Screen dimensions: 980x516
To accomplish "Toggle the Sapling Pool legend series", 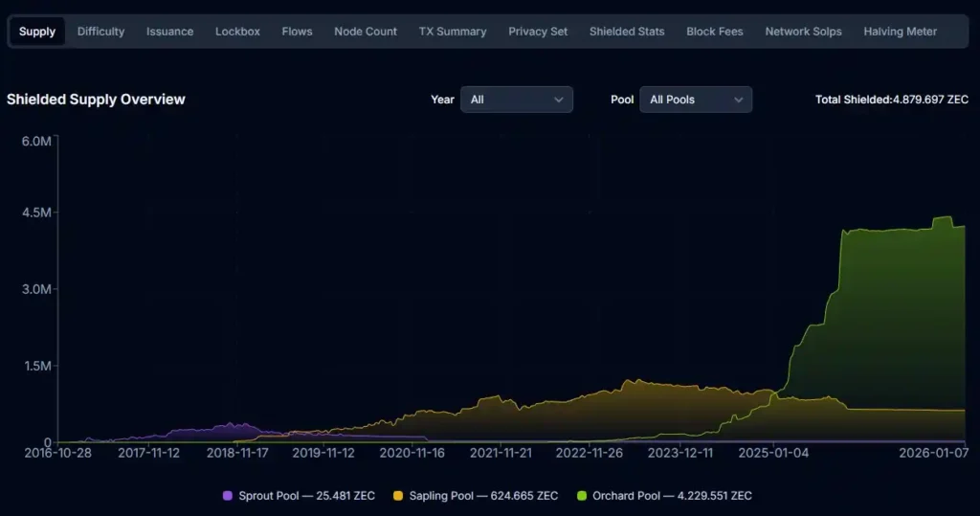I will point(483,496).
